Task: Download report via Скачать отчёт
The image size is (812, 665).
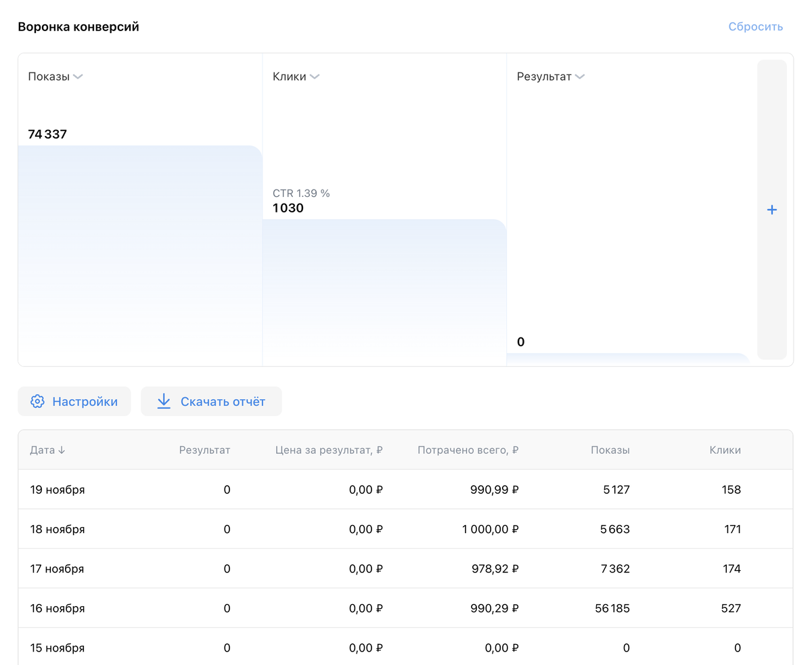Action: pos(211,401)
